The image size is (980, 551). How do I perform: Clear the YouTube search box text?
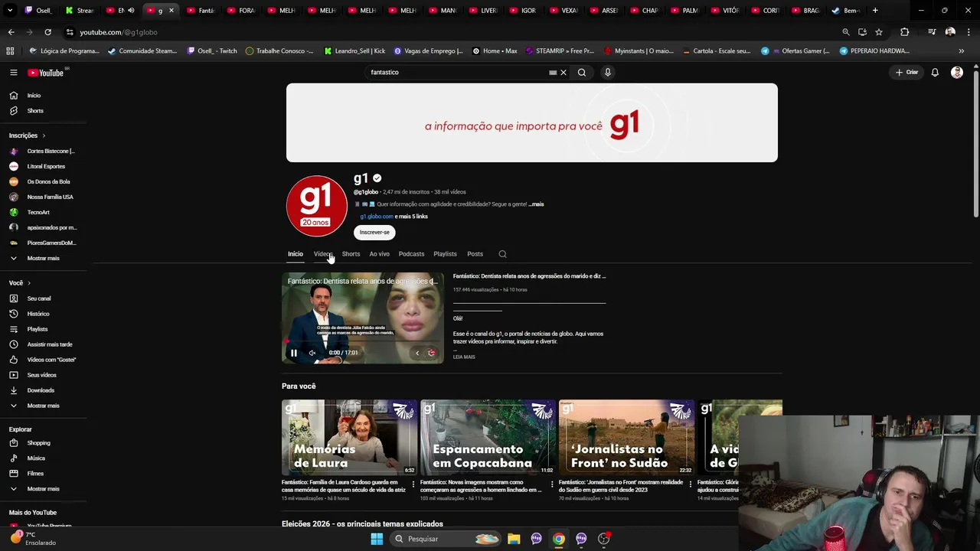pyautogui.click(x=563, y=73)
